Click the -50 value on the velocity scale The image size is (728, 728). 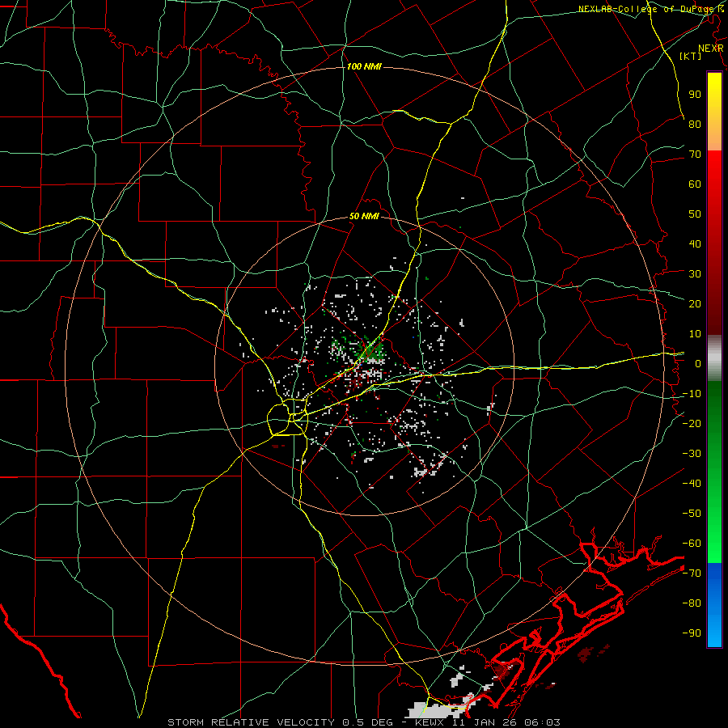(x=692, y=514)
